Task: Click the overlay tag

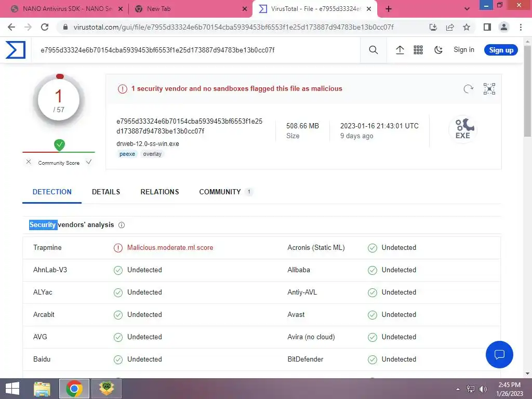Action: coord(152,154)
